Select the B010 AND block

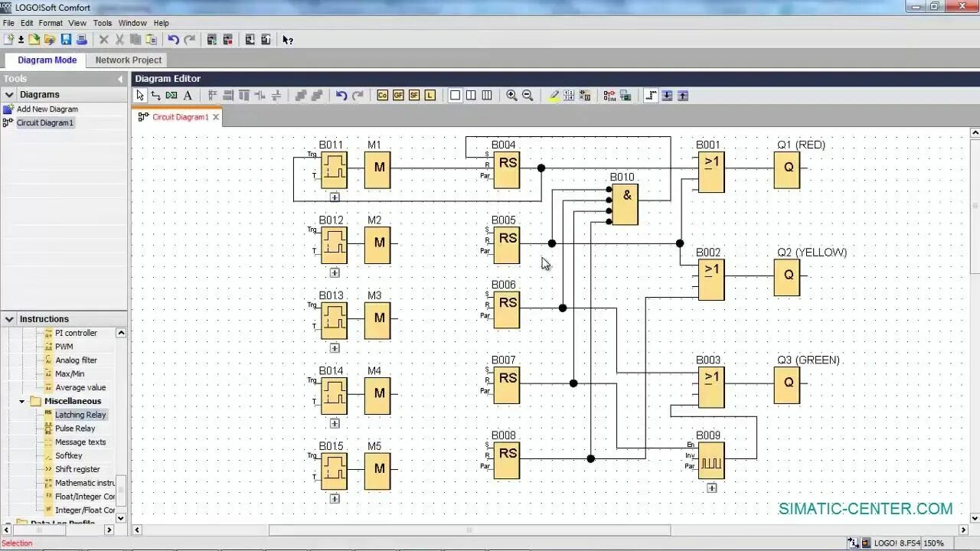626,204
